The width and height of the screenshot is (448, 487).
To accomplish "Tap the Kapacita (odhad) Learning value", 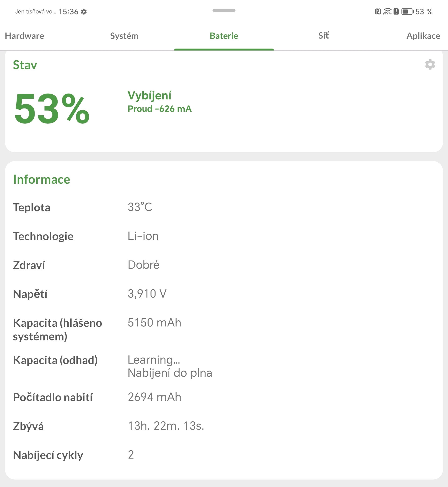I will tap(154, 360).
